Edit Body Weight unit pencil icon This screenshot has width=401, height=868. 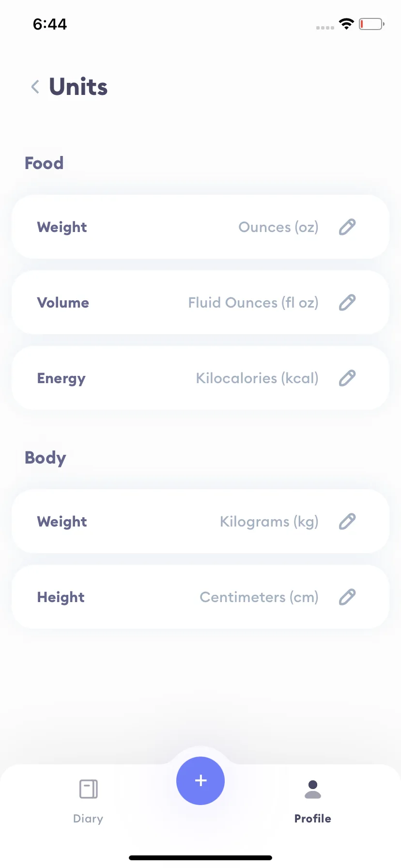347,521
